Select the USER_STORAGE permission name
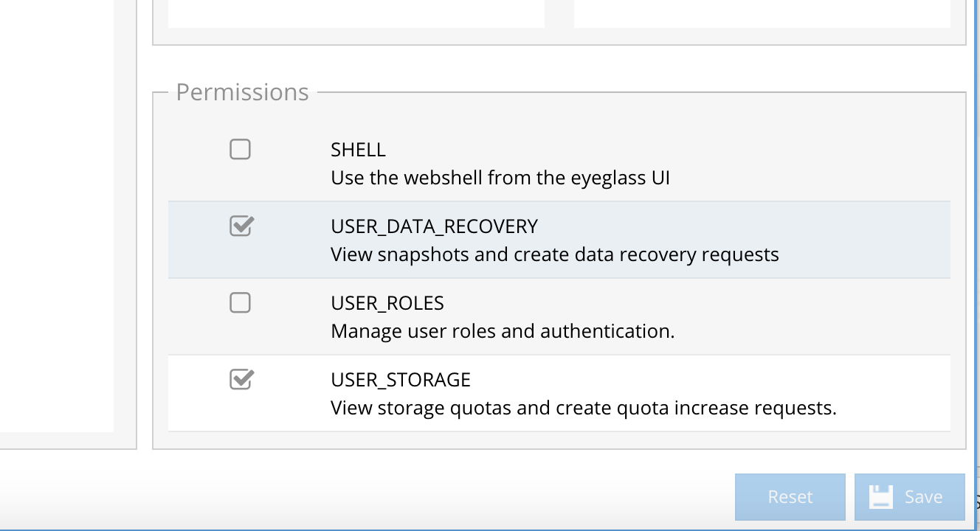 [401, 380]
